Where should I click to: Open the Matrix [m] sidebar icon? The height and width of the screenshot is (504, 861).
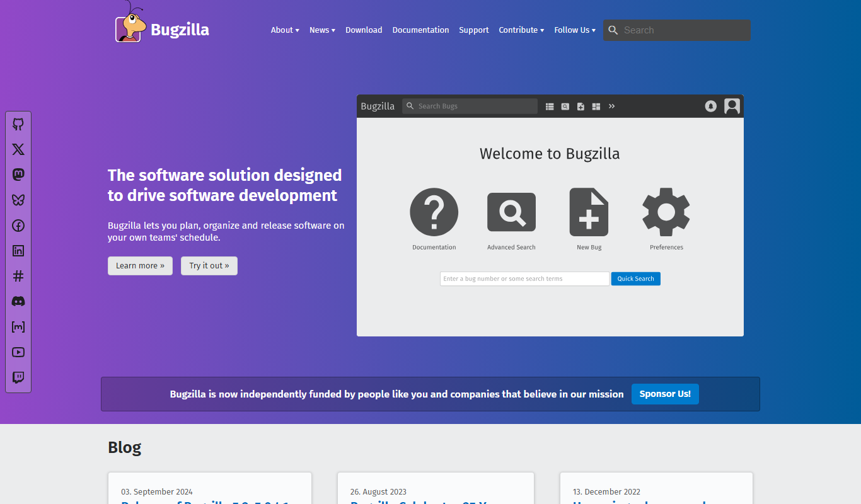click(x=18, y=327)
